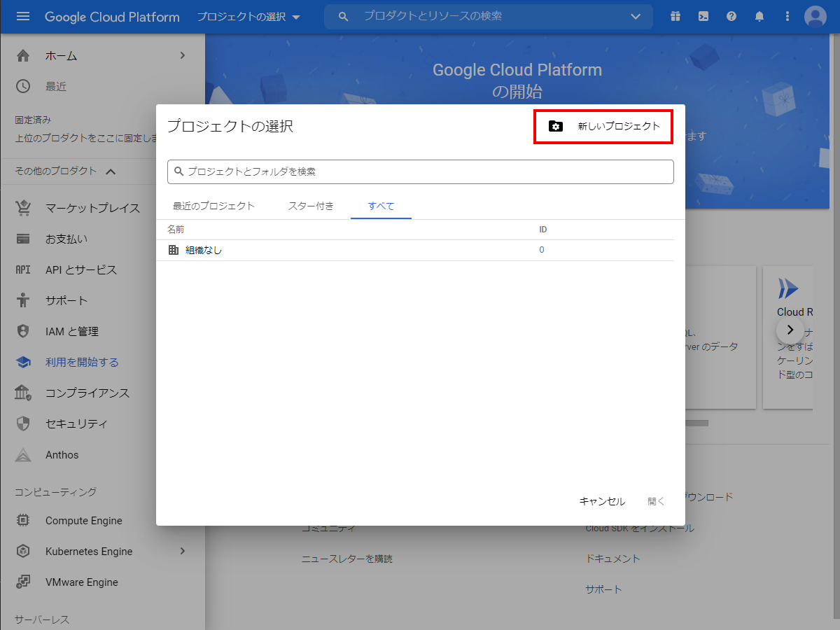The width and height of the screenshot is (840, 630).
Task: Click the ドキュメント link
Action: click(613, 559)
